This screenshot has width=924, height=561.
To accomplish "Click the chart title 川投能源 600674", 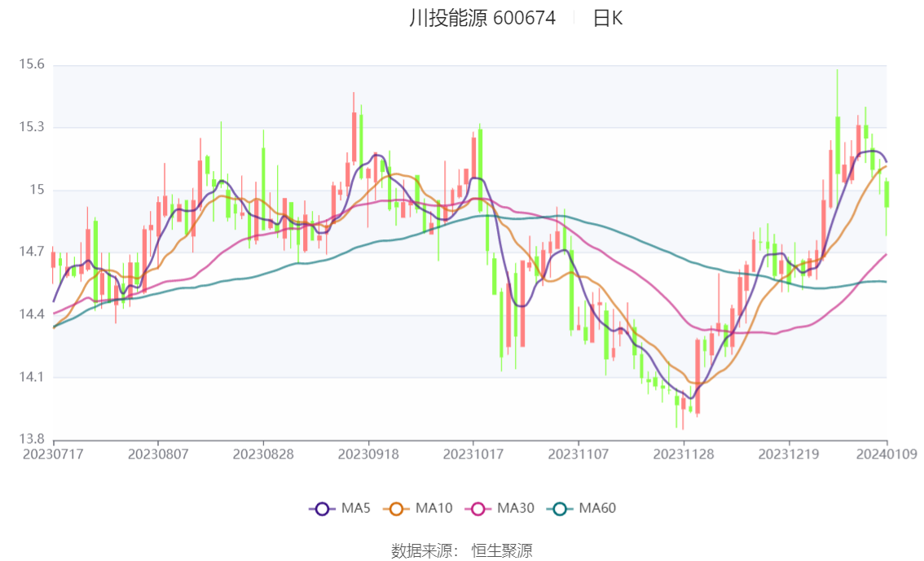I will tap(482, 19).
